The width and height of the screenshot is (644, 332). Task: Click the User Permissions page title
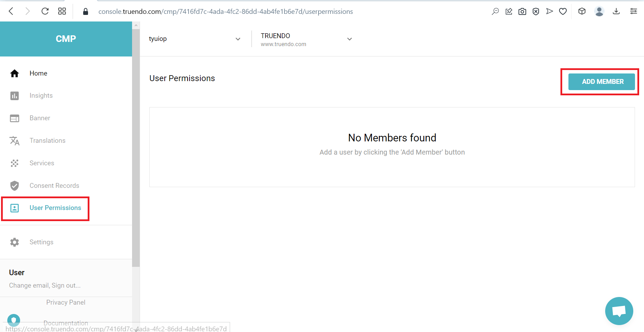182,78
